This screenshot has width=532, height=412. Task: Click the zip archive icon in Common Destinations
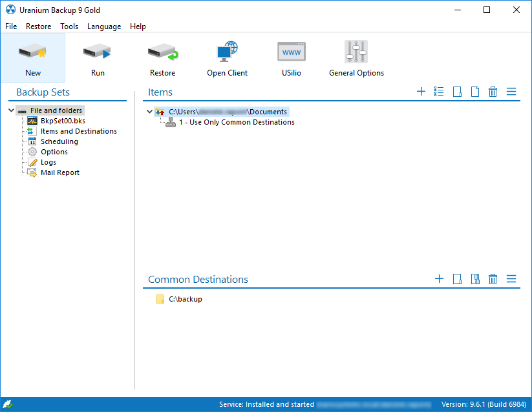[475, 279]
